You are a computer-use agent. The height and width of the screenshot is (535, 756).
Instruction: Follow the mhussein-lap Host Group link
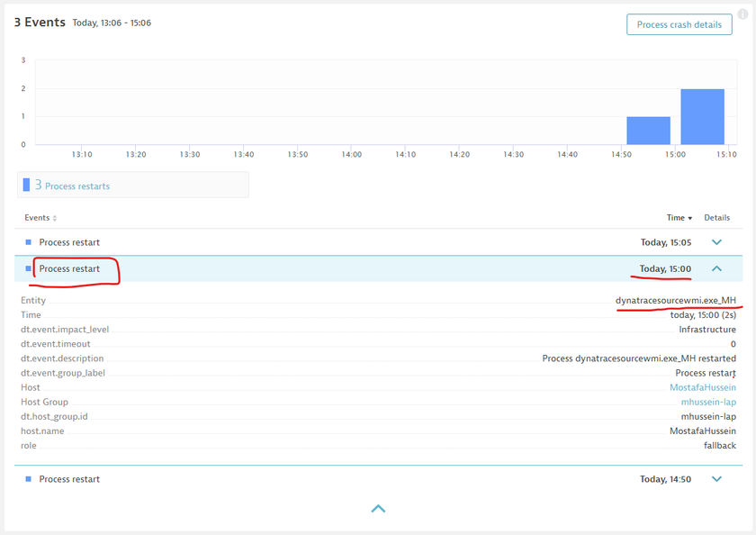click(708, 402)
